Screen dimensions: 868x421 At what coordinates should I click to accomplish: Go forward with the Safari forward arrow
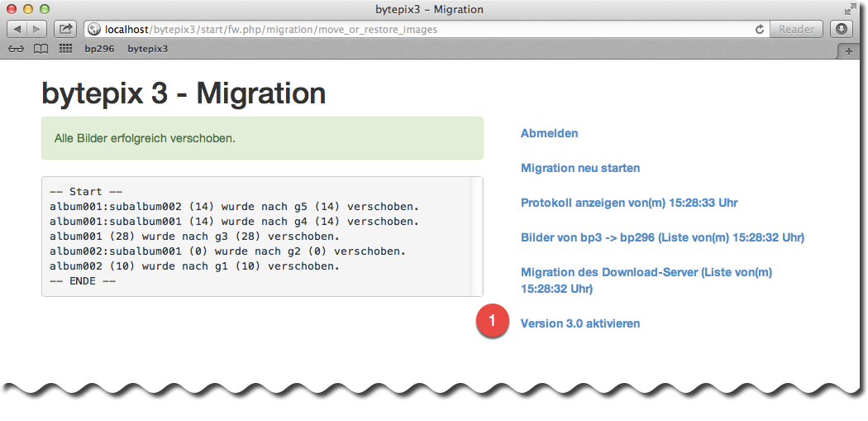36,29
